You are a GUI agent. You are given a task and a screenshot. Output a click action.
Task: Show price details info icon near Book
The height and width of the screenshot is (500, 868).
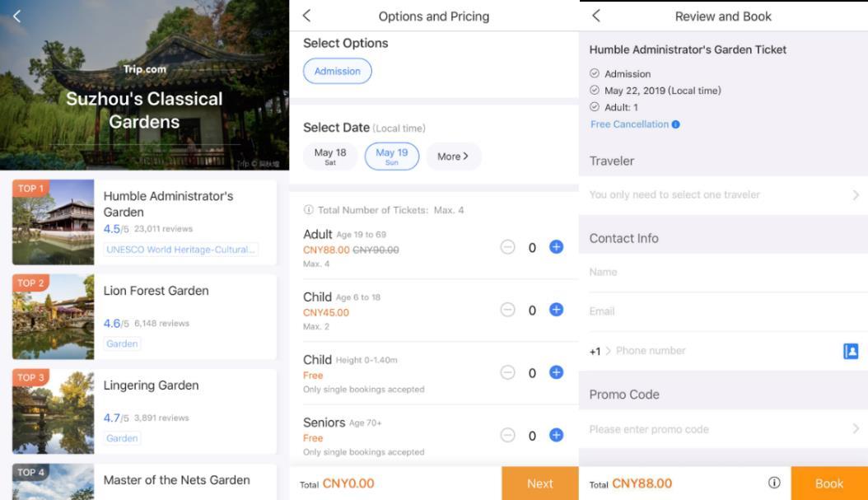[774, 483]
